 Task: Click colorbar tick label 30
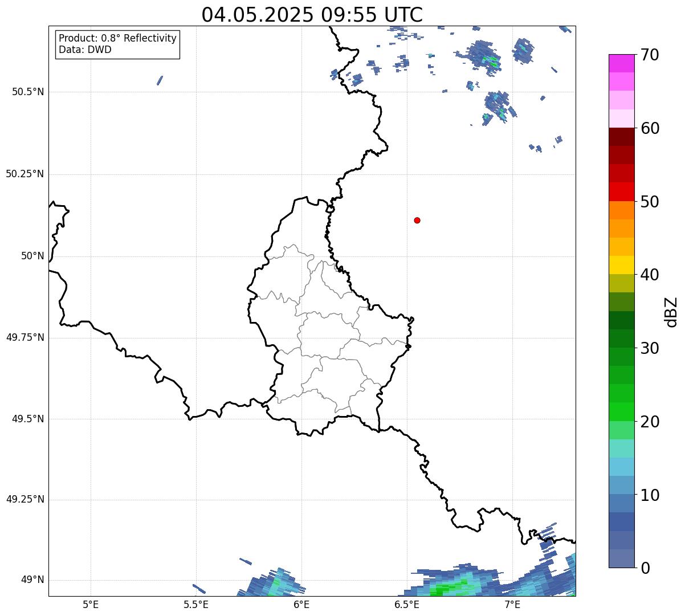click(x=650, y=348)
